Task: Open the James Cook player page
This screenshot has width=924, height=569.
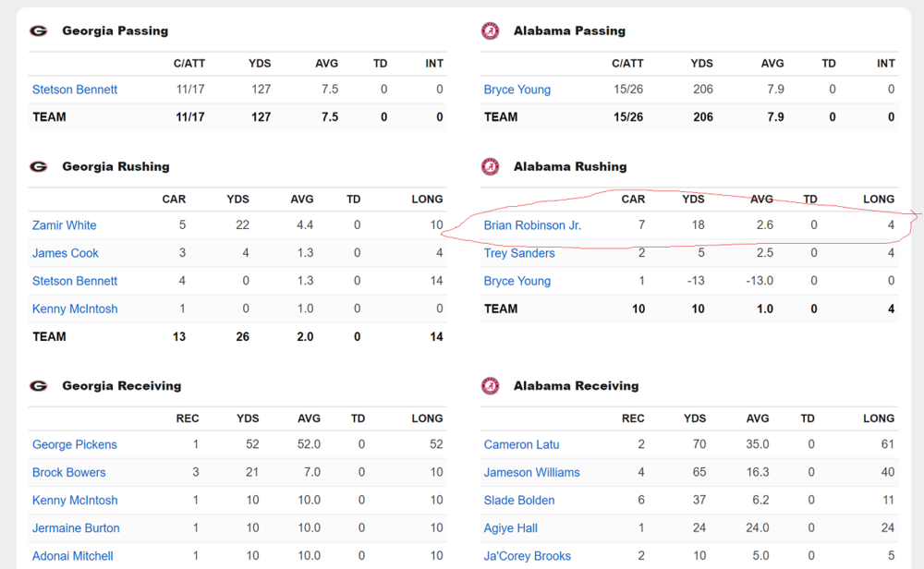Action: pyautogui.click(x=65, y=253)
